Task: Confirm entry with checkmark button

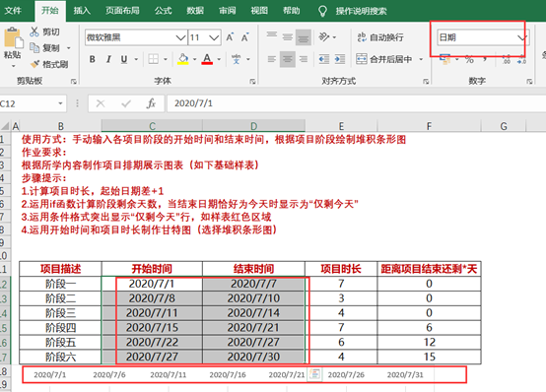Action: tap(126, 103)
